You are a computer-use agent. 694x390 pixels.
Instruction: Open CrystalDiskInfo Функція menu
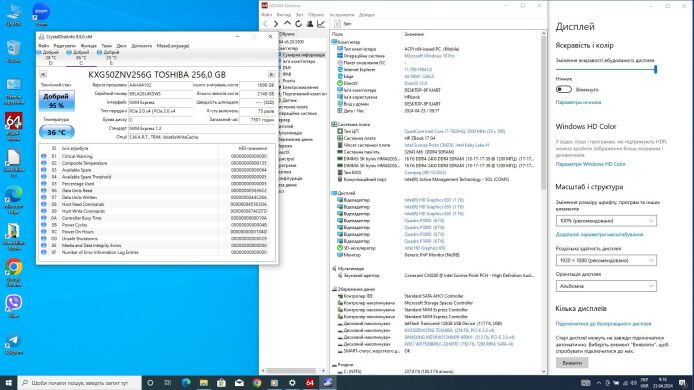click(89, 46)
